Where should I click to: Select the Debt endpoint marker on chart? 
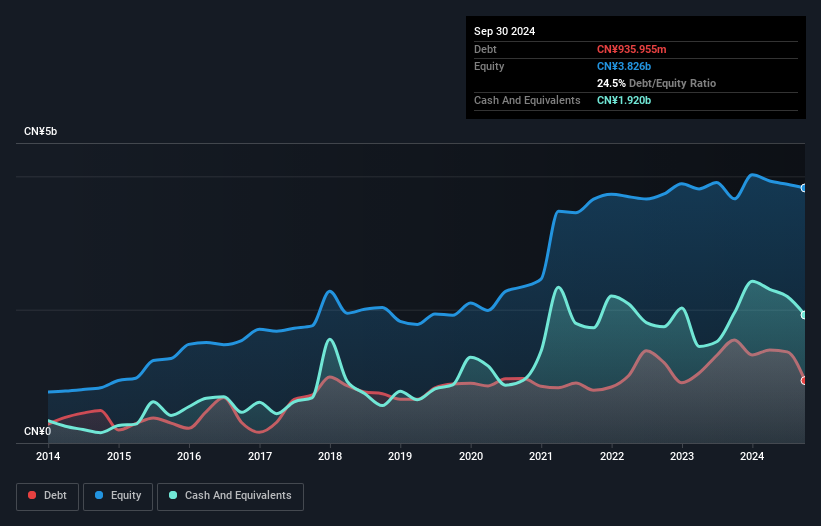click(804, 380)
